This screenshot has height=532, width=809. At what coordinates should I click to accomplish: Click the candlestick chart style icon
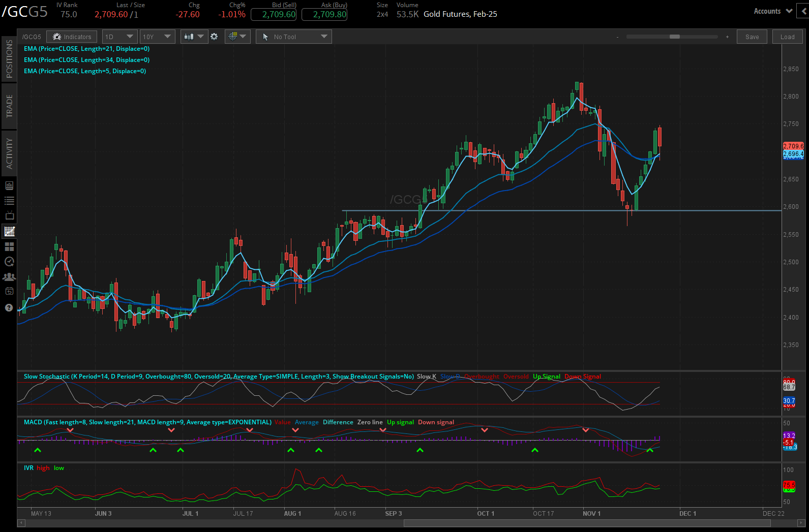click(x=189, y=37)
